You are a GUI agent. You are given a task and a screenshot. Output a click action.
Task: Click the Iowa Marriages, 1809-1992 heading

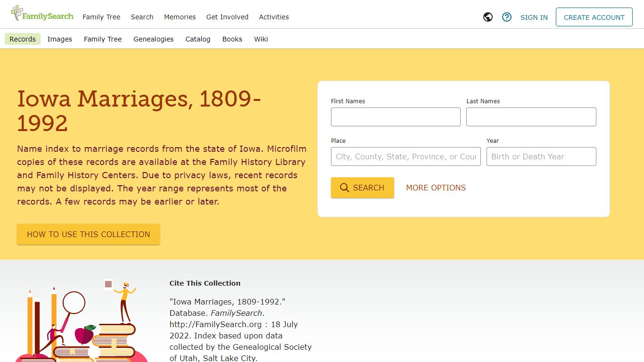139,111
